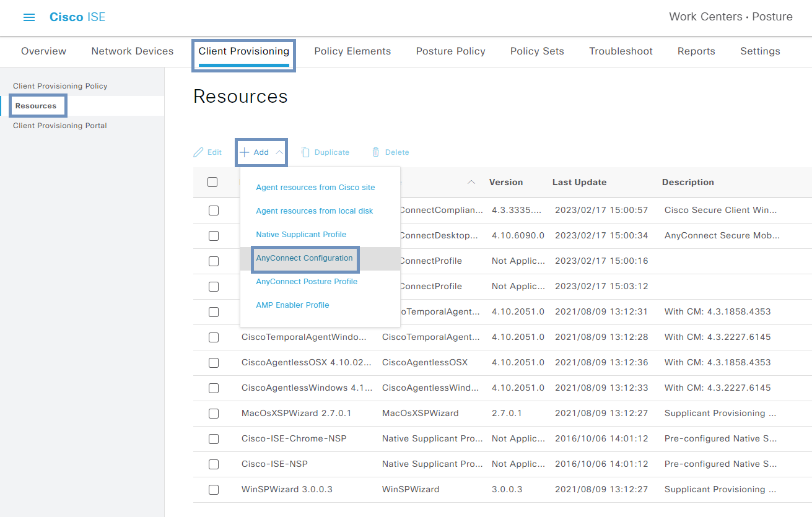Check the box for 2023/02/17 15:03:12 row
Image resolution: width=812 pixels, height=517 pixels.
pos(214,287)
